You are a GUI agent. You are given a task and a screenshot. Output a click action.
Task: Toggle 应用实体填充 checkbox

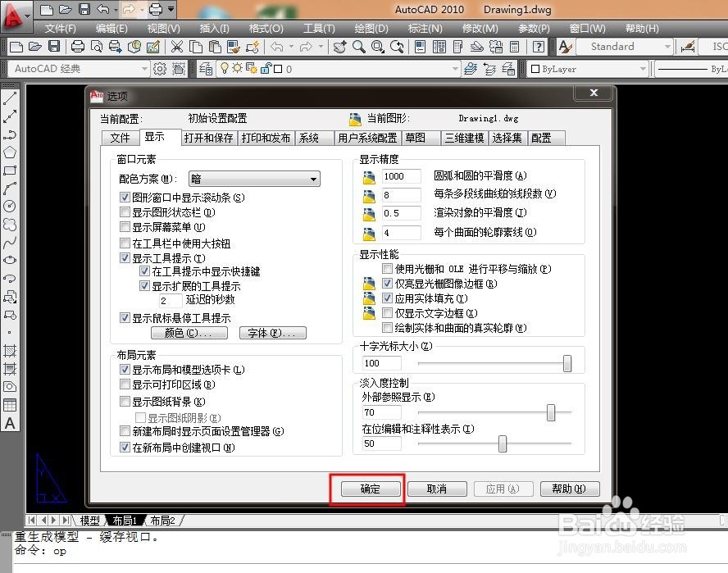tap(387, 298)
